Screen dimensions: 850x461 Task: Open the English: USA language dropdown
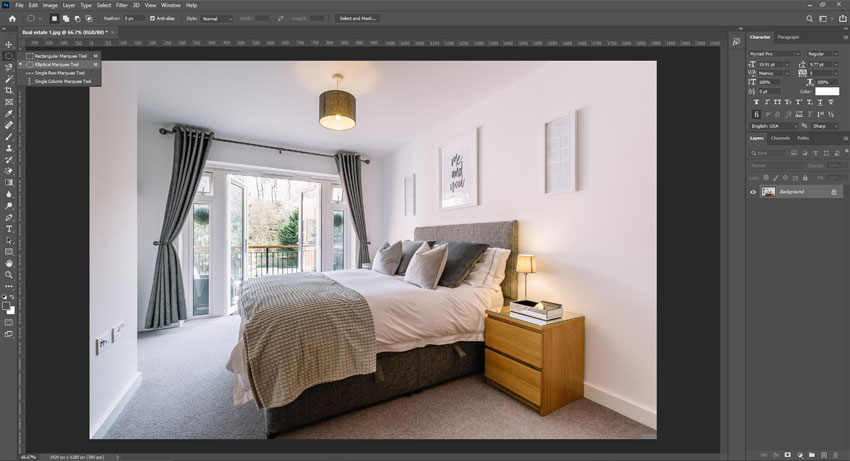(774, 126)
